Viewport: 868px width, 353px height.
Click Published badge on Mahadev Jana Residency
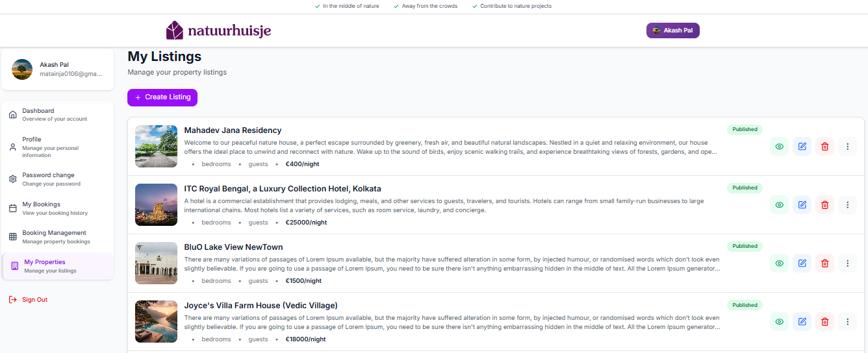click(x=745, y=129)
